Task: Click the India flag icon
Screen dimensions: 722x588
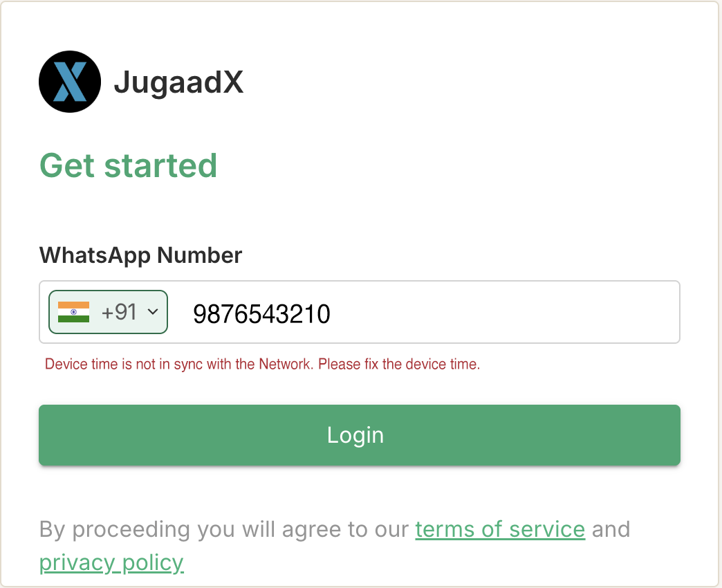Action: [x=73, y=312]
